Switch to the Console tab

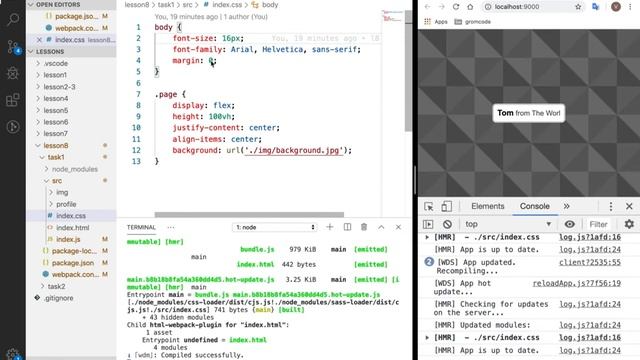535,206
